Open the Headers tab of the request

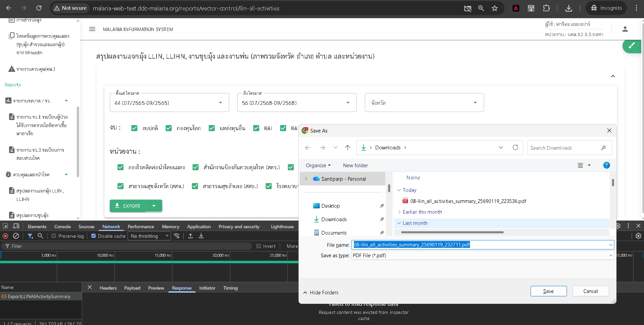pos(108,288)
